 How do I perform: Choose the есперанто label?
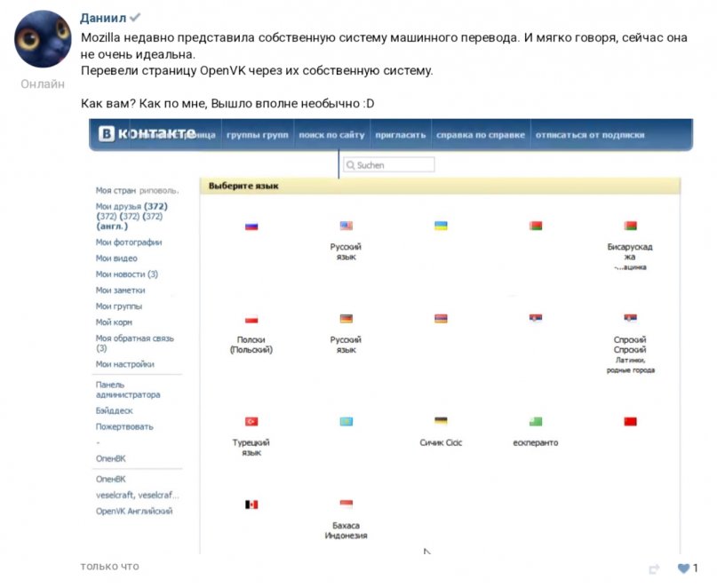tap(536, 442)
